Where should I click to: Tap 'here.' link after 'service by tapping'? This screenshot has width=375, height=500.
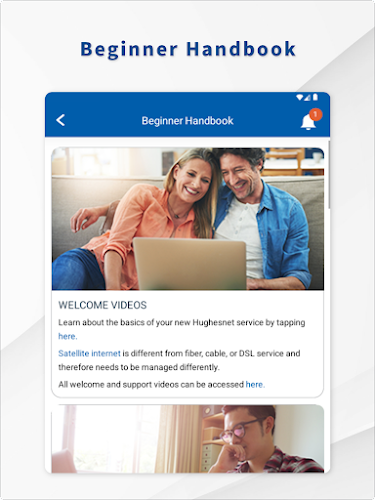(x=68, y=336)
